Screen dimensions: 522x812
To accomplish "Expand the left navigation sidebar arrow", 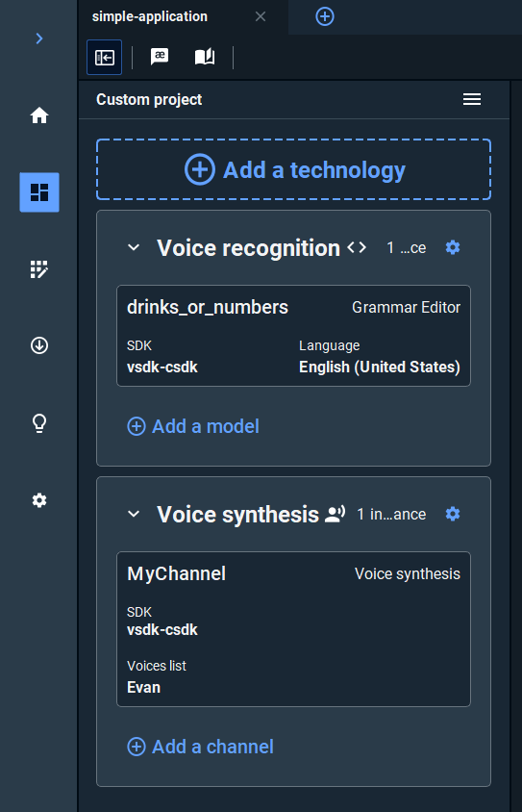I will coord(39,38).
